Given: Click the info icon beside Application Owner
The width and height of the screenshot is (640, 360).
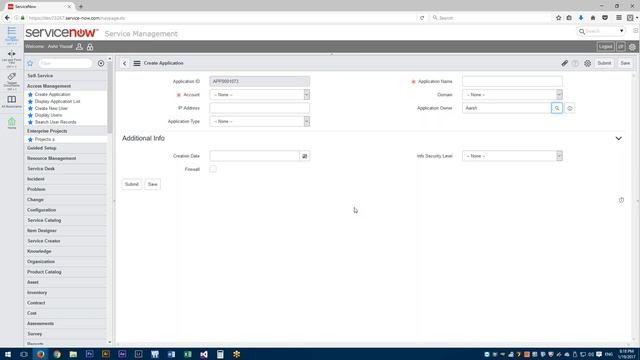Looking at the screenshot, I should (x=570, y=108).
